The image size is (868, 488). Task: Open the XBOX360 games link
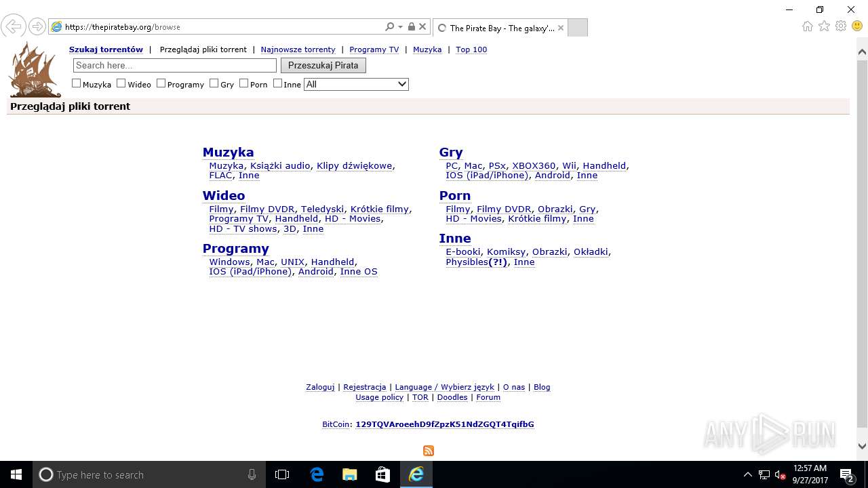click(534, 165)
